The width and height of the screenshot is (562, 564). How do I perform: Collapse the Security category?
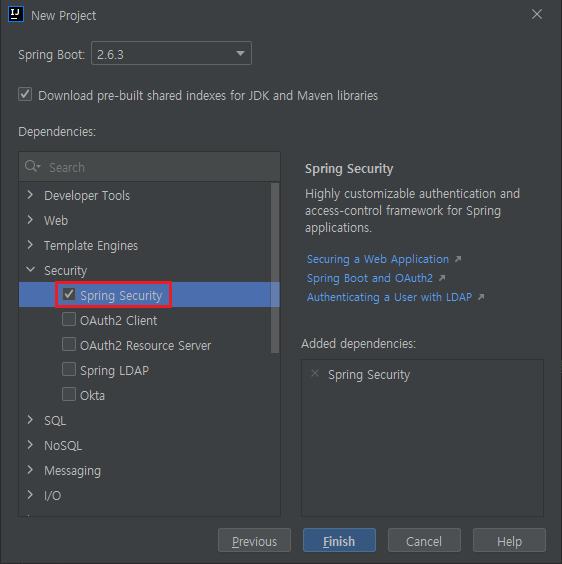point(31,270)
